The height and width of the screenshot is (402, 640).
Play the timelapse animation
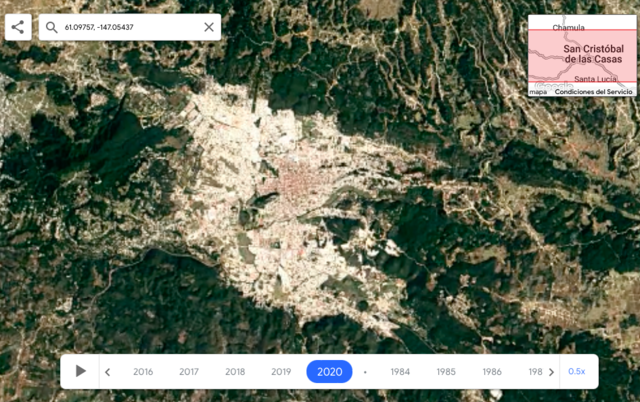tap(80, 371)
